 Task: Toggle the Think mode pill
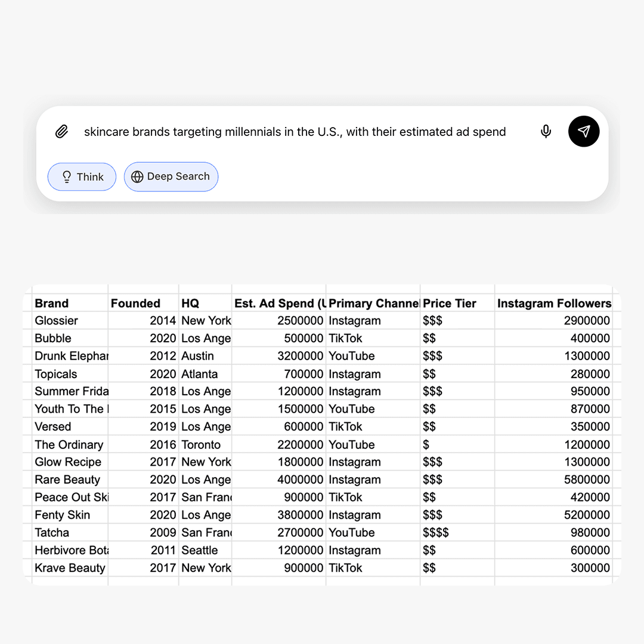point(82,177)
